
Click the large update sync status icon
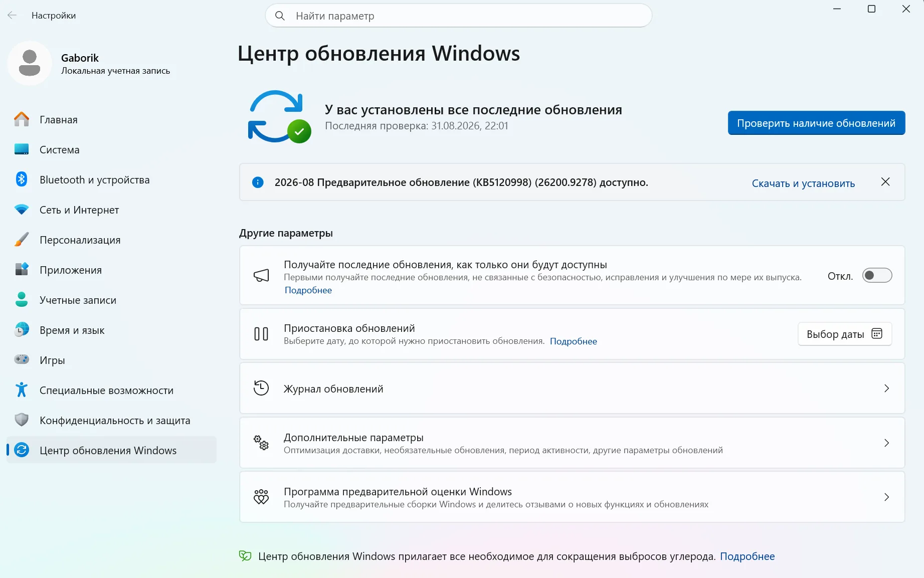279,117
